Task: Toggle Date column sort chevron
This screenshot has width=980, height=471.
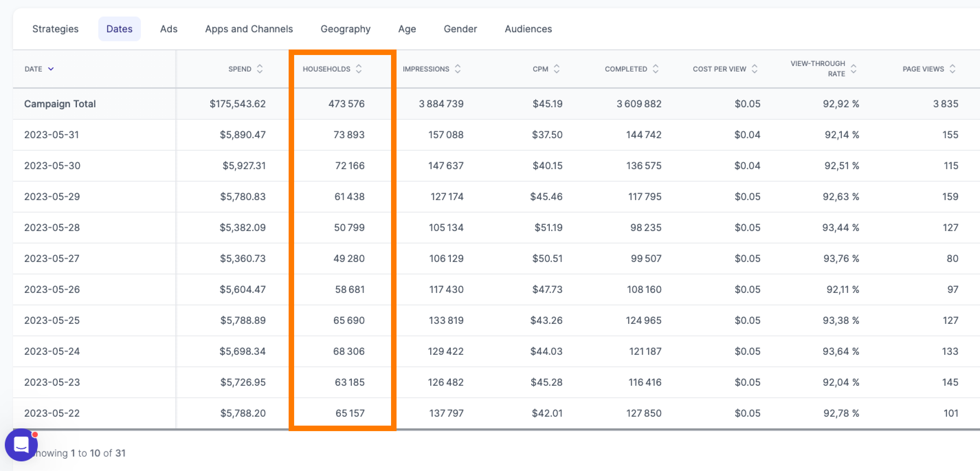Action: (51, 69)
